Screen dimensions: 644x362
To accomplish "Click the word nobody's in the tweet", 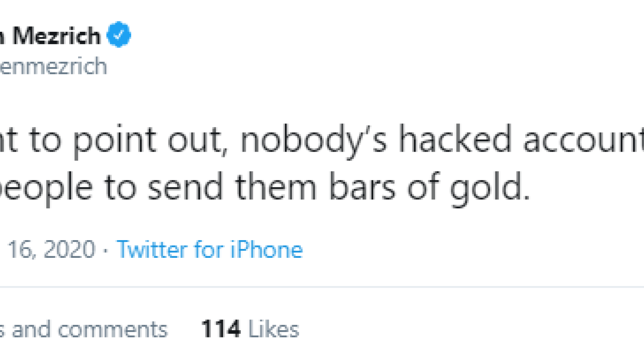I will click(x=314, y=141).
